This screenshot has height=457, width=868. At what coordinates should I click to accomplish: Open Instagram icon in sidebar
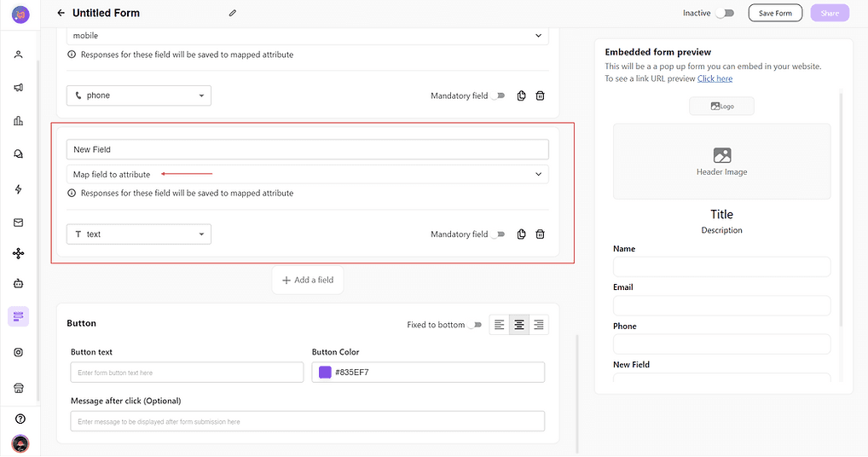click(18, 352)
